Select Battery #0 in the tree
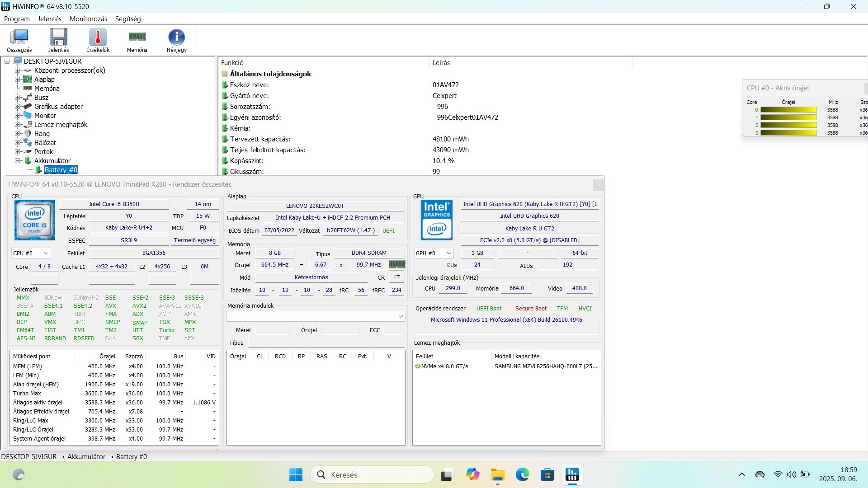This screenshot has height=488, width=868. [61, 170]
